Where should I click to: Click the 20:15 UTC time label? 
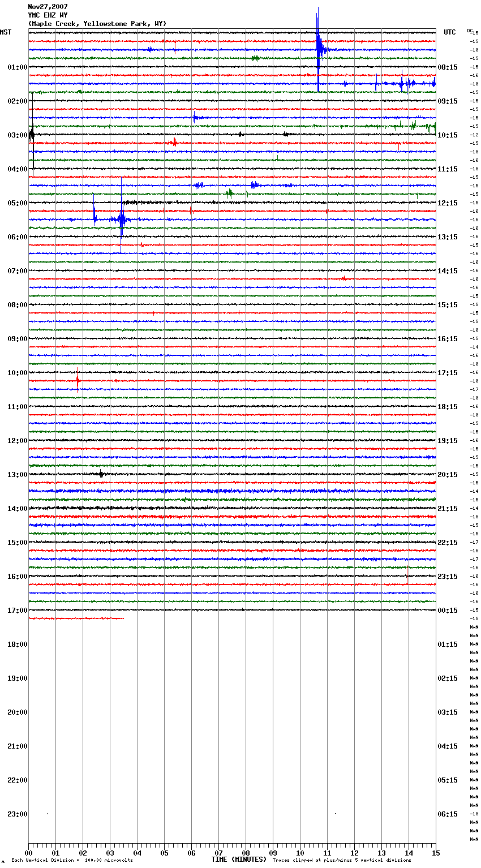coord(448,475)
